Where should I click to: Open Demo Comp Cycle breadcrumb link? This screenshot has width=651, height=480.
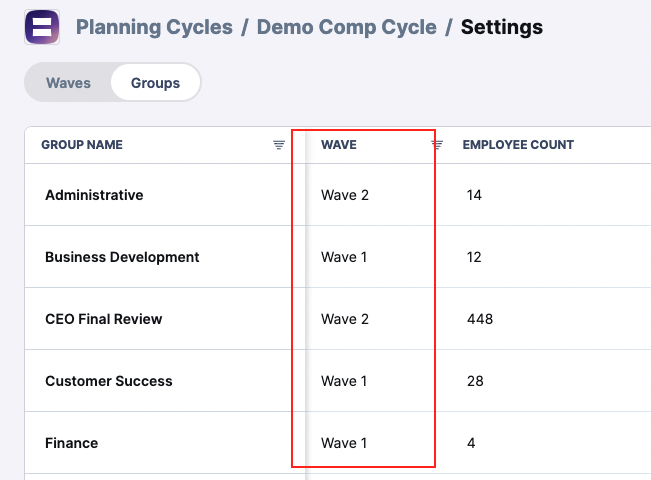pos(347,27)
